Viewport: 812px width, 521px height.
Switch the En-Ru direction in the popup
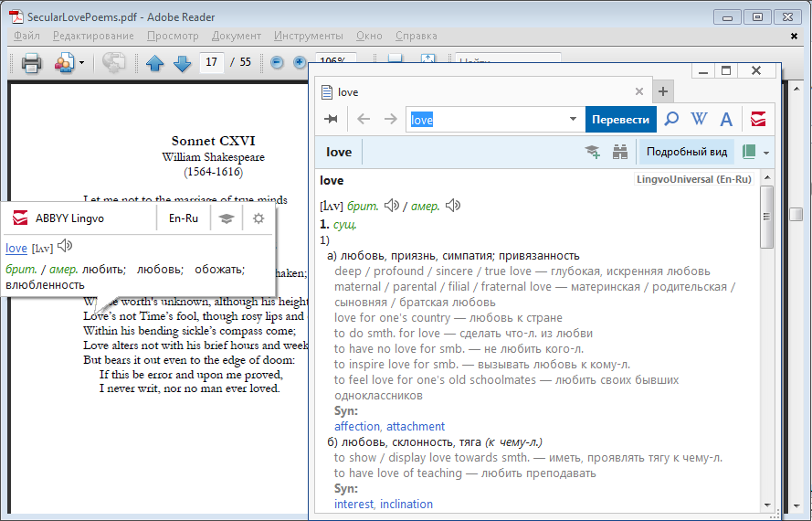click(x=184, y=218)
